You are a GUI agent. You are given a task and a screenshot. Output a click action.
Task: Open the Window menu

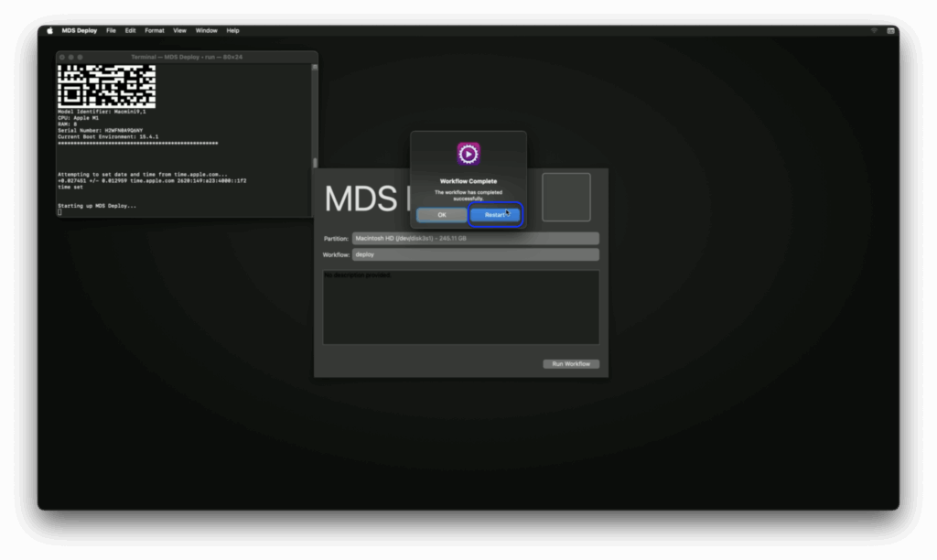tap(206, 30)
